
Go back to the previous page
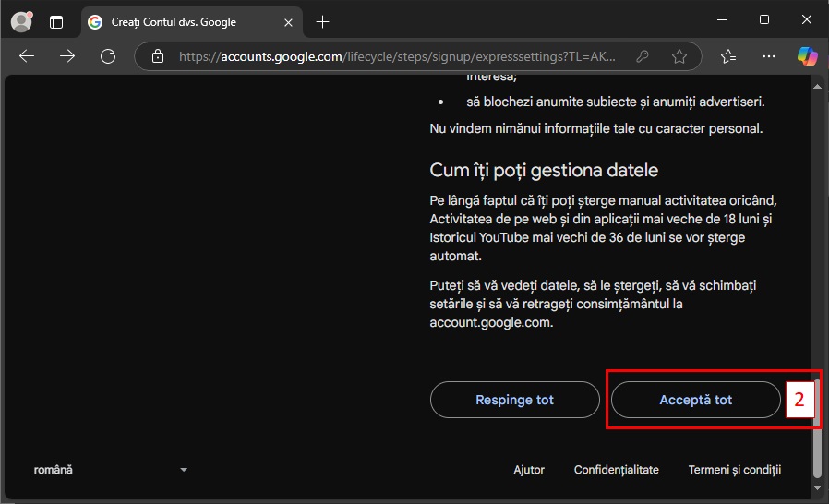27,56
